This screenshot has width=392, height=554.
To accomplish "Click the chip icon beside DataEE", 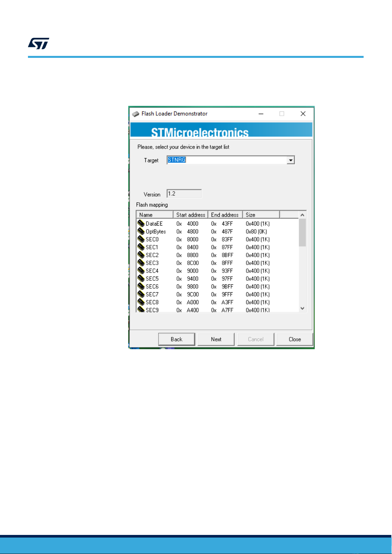I will pos(141,224).
